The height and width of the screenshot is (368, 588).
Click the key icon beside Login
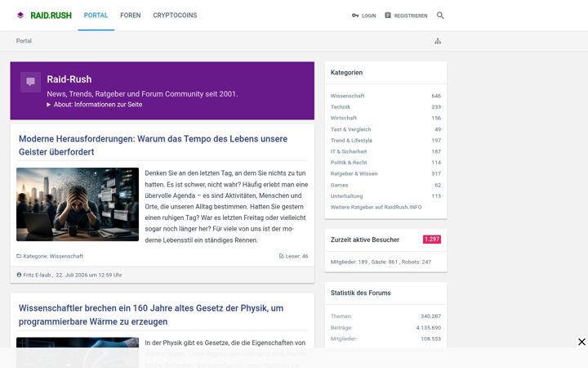point(355,16)
